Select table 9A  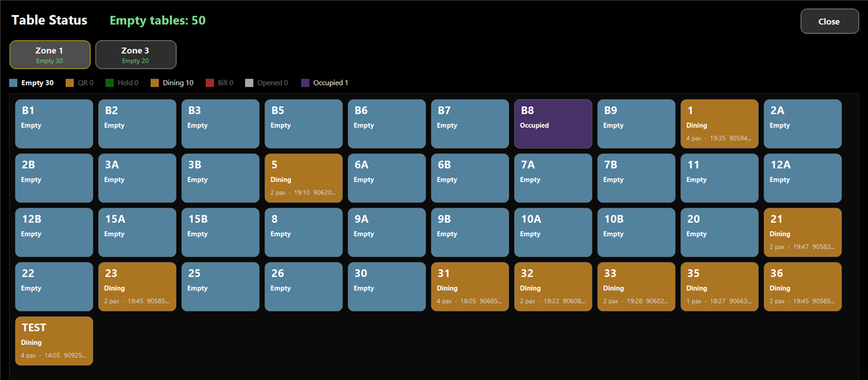pyautogui.click(x=387, y=232)
